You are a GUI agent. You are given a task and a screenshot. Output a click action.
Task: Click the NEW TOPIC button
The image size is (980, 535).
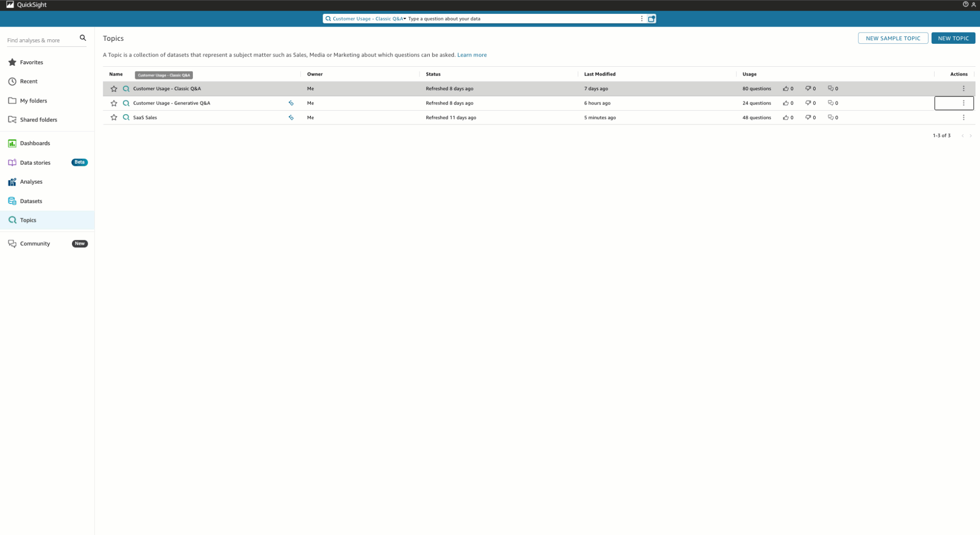click(953, 38)
